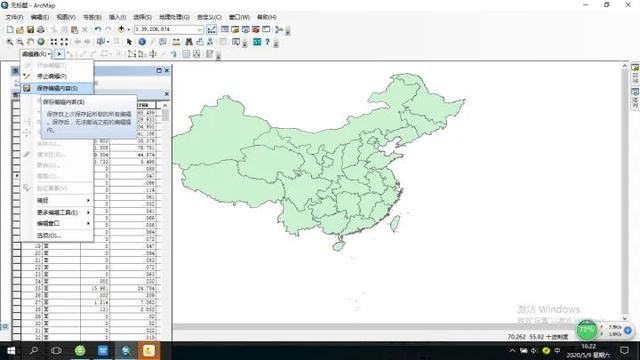Screen dimensions: 640x360
Task: Launch the ModelBuilder window icon
Action: pos(279,29)
